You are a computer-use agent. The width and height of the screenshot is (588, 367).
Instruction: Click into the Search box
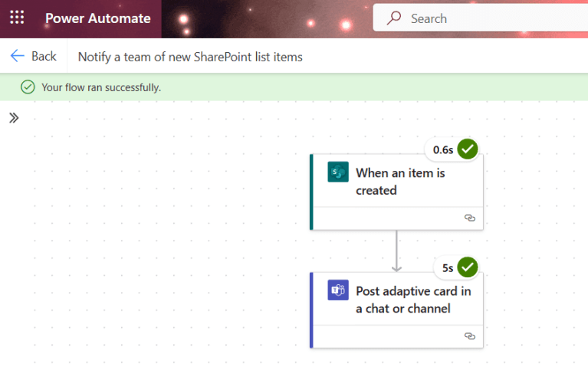point(481,18)
